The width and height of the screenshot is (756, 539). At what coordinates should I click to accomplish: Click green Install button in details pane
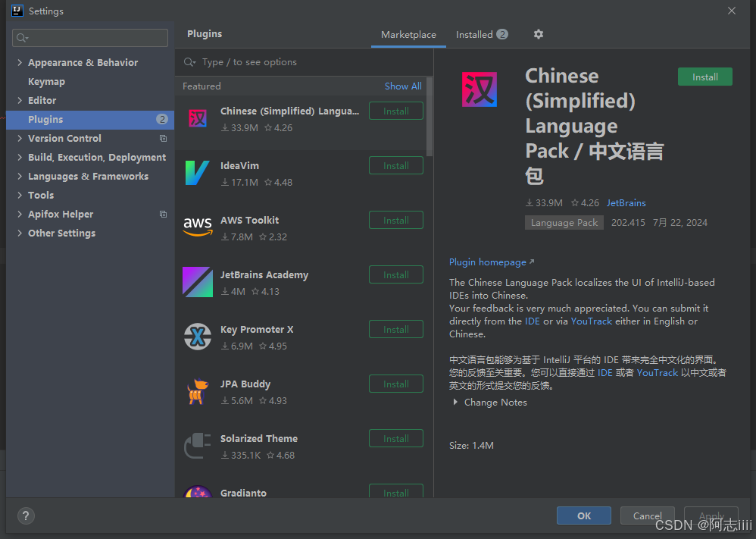[705, 77]
